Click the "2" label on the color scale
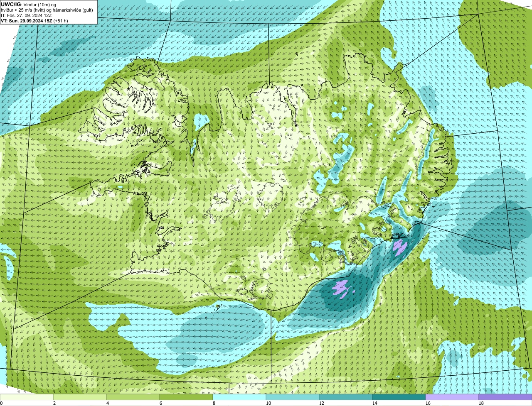Screen dimensions: 532x406 (x=54, y=403)
